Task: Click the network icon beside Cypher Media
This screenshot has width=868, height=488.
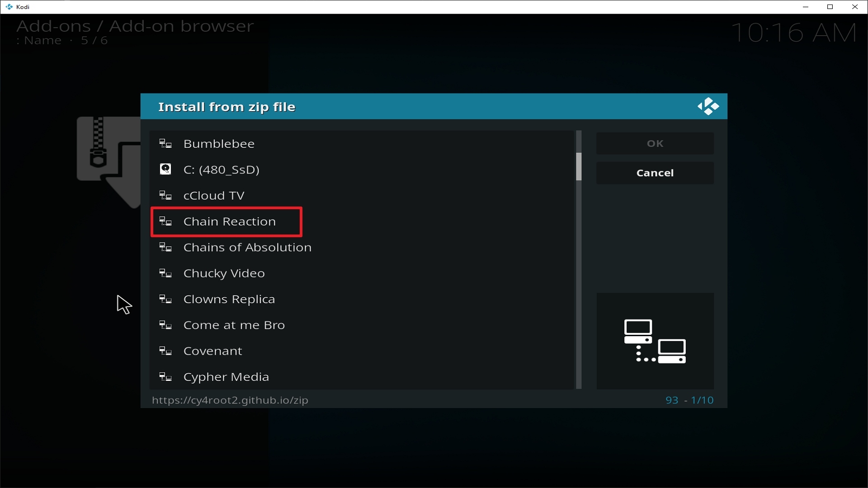Action: (x=165, y=377)
